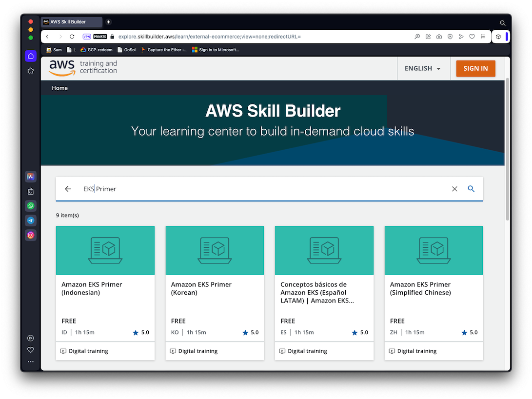Go back with browser back arrow
This screenshot has height=399, width=532.
(47, 37)
